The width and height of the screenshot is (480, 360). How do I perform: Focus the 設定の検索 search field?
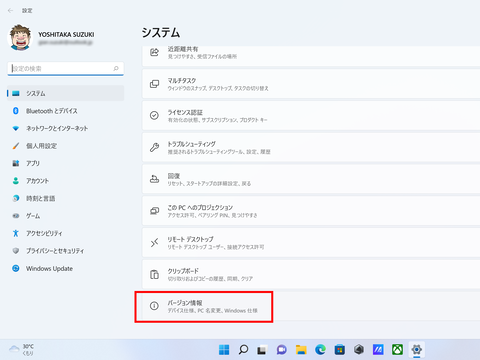coord(66,68)
